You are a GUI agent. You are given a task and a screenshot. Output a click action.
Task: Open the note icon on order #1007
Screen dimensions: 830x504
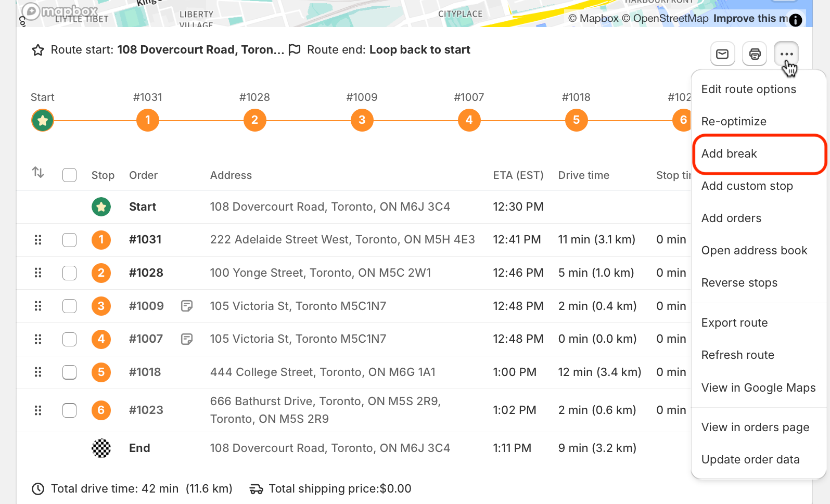187,339
